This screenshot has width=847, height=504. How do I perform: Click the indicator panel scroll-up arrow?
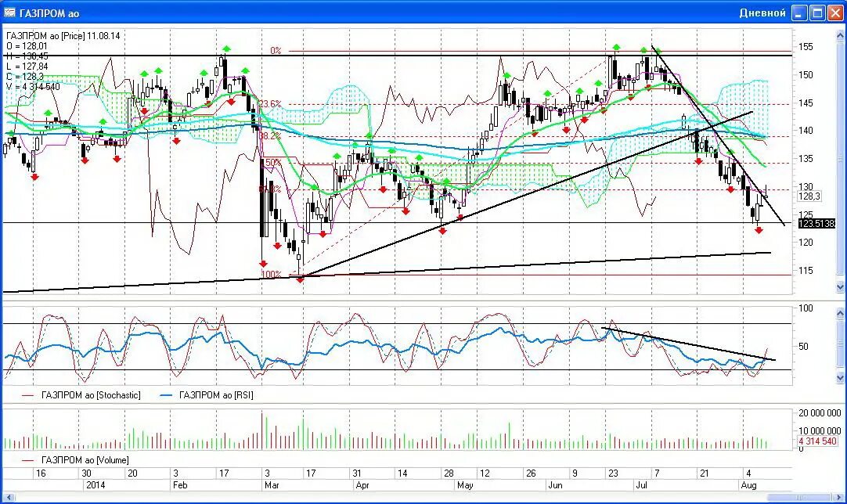click(x=840, y=313)
